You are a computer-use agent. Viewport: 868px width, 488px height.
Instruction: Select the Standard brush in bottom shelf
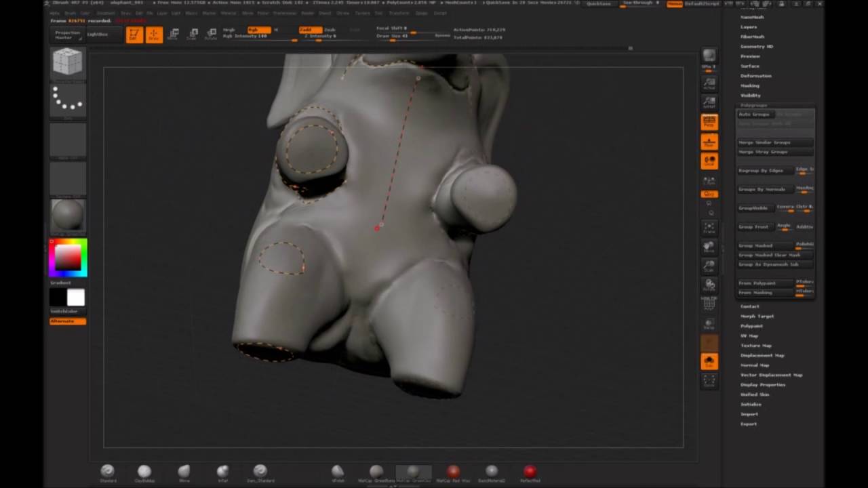click(x=108, y=472)
